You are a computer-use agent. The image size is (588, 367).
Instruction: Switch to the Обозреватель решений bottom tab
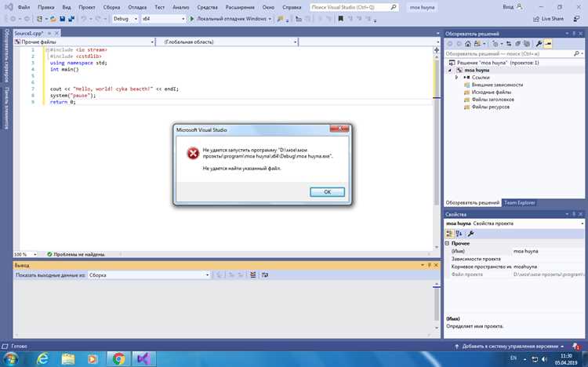(x=473, y=202)
